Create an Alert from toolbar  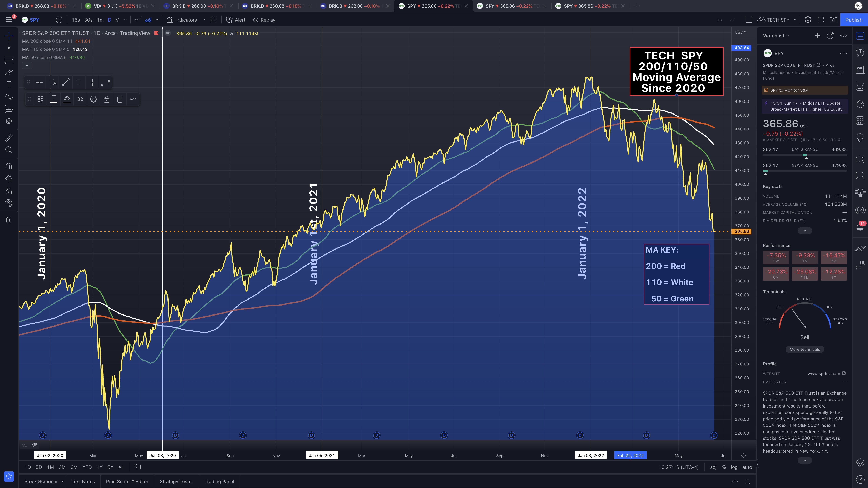click(x=236, y=20)
